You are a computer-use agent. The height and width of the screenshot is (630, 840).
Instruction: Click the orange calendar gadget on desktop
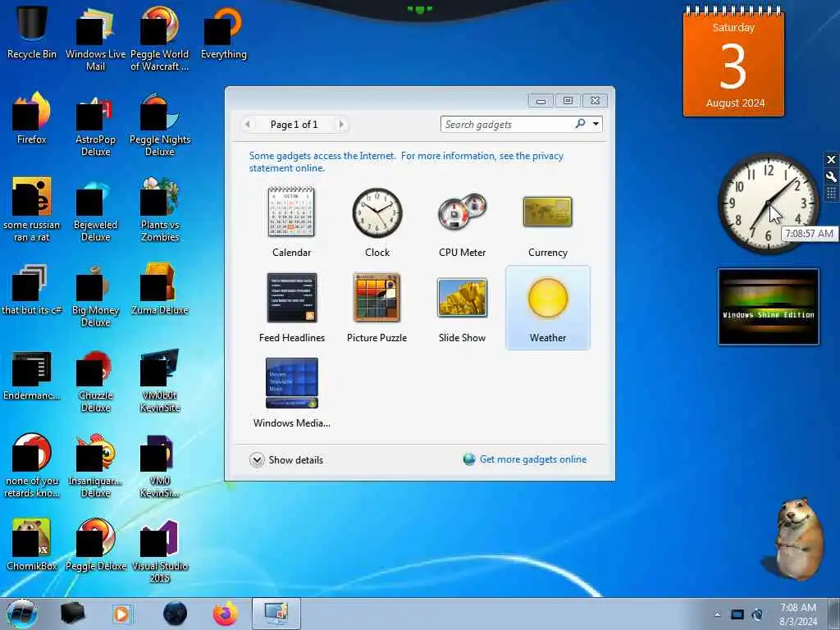[x=733, y=62]
